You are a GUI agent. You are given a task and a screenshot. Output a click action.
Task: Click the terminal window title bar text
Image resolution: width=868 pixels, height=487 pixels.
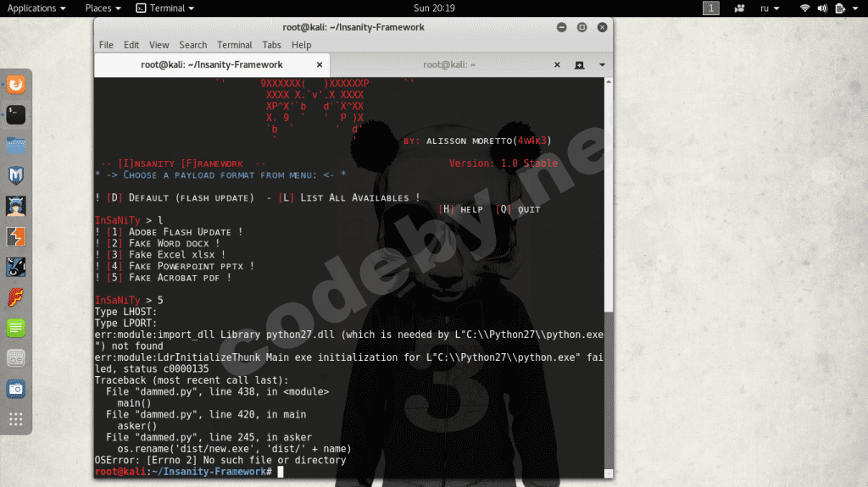pos(353,27)
